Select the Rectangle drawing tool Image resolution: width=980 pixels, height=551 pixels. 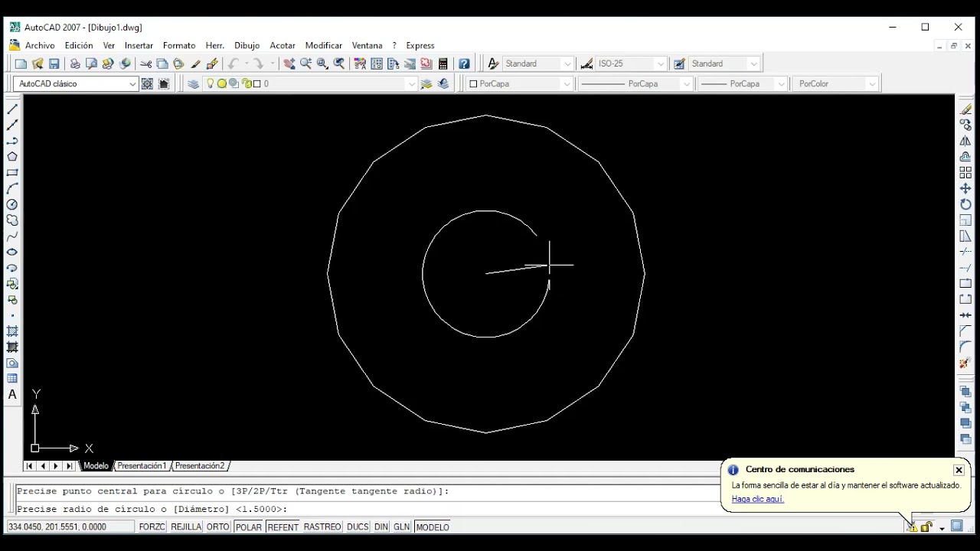[12, 172]
